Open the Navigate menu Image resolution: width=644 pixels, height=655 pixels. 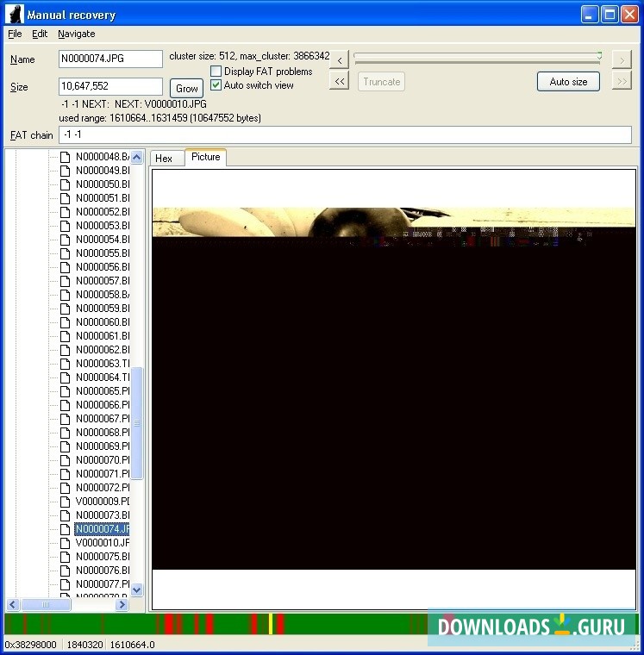coord(77,34)
